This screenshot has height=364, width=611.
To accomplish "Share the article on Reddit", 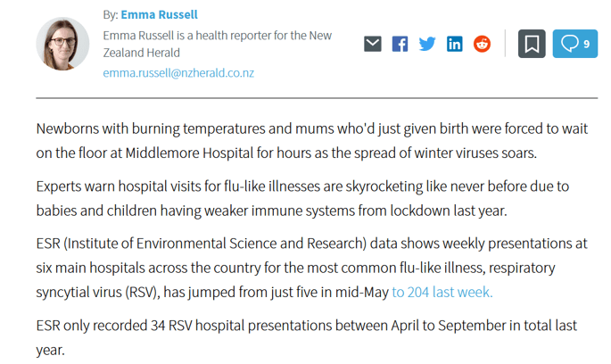I will pyautogui.click(x=482, y=44).
